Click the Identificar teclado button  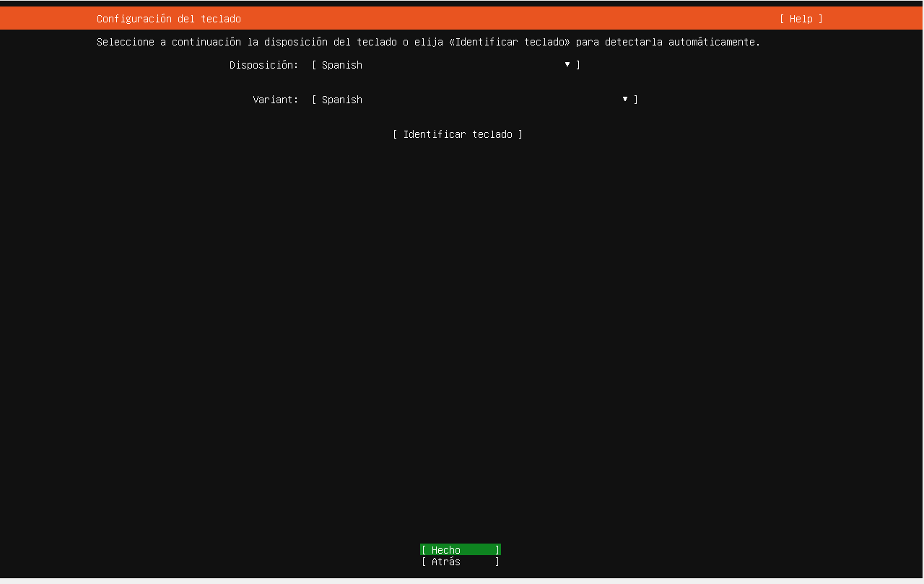tap(458, 134)
